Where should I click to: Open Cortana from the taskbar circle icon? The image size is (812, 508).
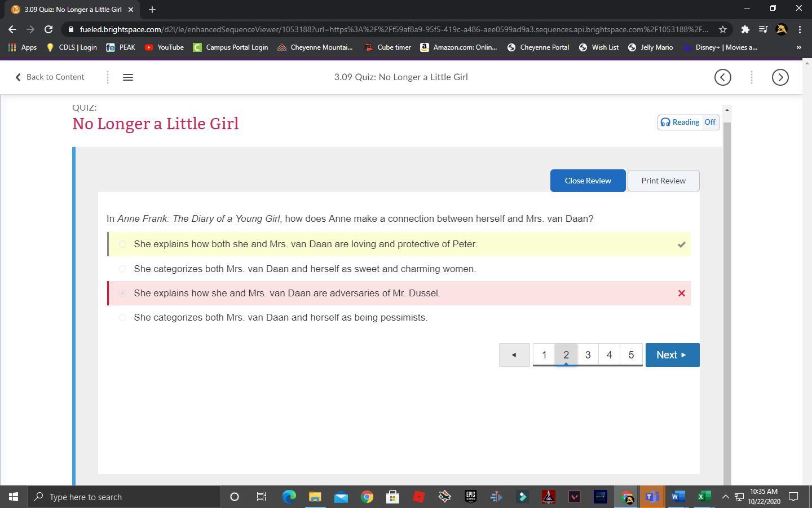235,497
